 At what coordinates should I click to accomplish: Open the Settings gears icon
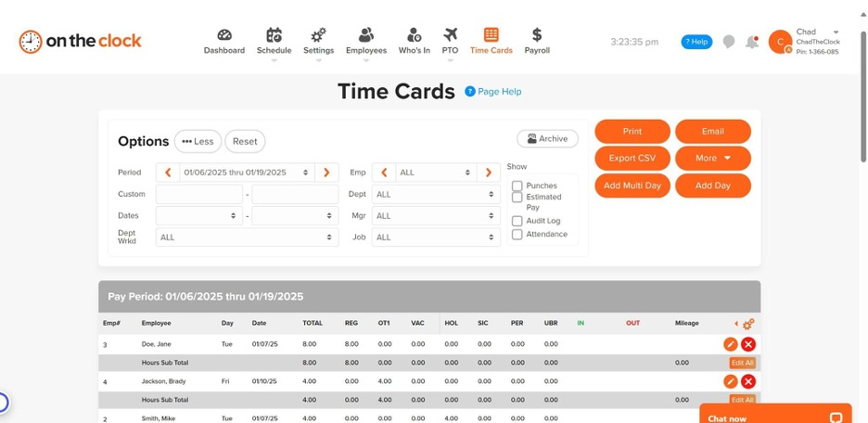(318, 35)
